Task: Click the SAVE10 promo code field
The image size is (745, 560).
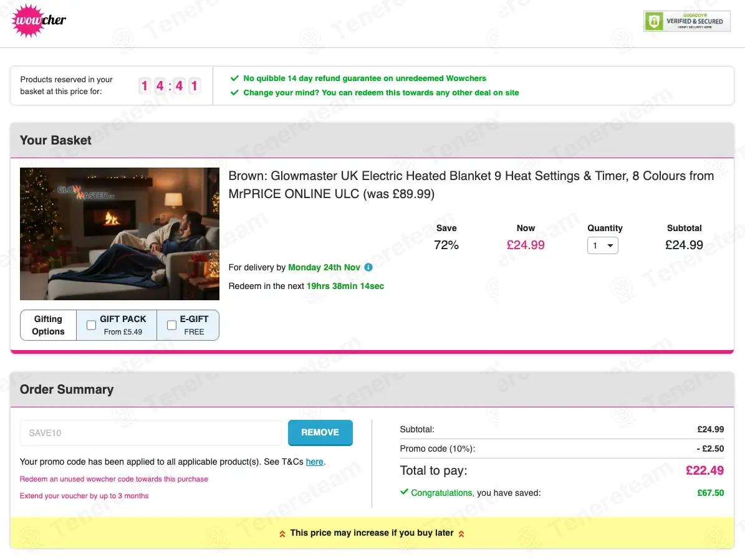Action: [151, 433]
